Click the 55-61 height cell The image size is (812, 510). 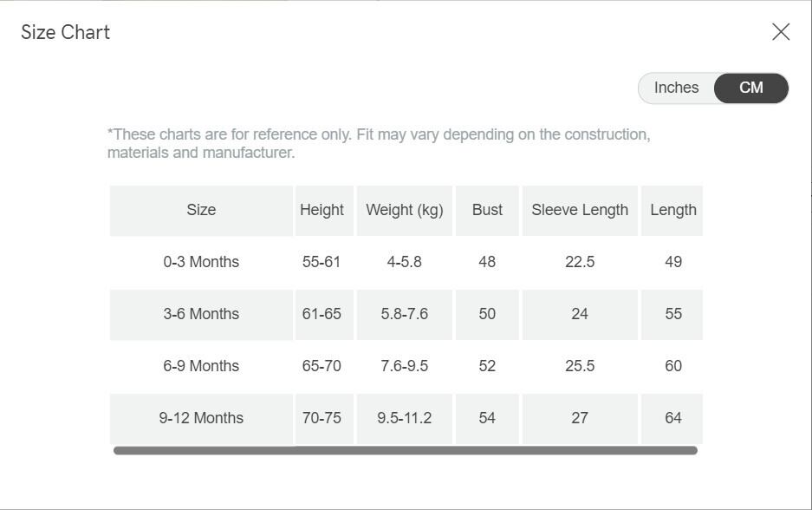click(322, 262)
